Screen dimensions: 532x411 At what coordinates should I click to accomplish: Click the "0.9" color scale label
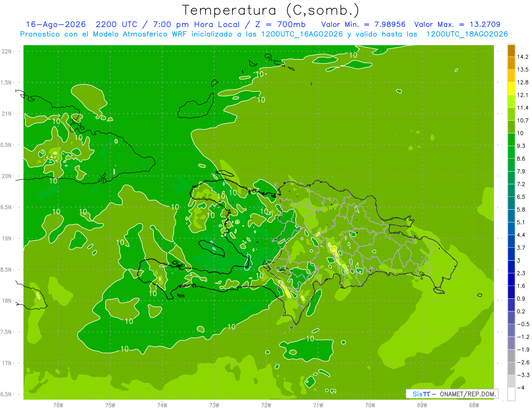coord(522,298)
